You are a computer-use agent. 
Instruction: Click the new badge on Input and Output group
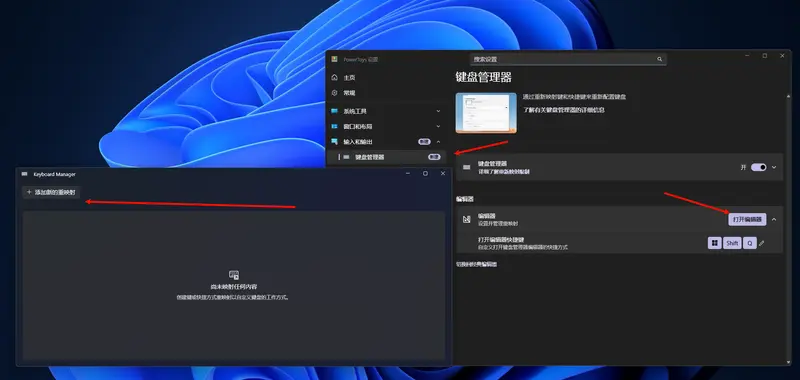click(424, 141)
